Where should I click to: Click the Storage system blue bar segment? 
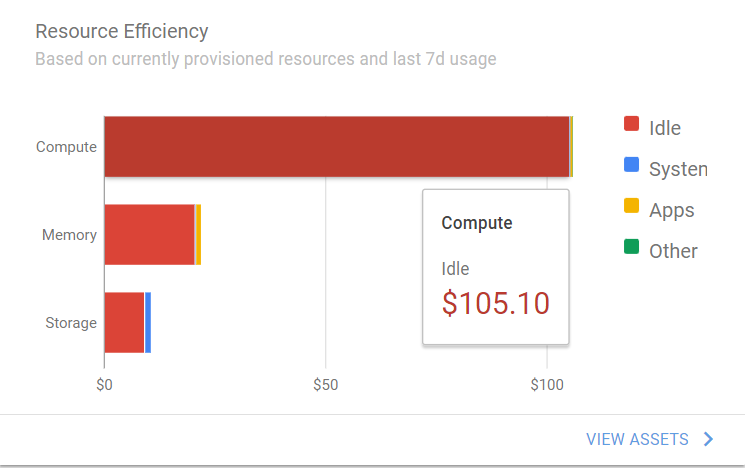pyautogui.click(x=148, y=323)
